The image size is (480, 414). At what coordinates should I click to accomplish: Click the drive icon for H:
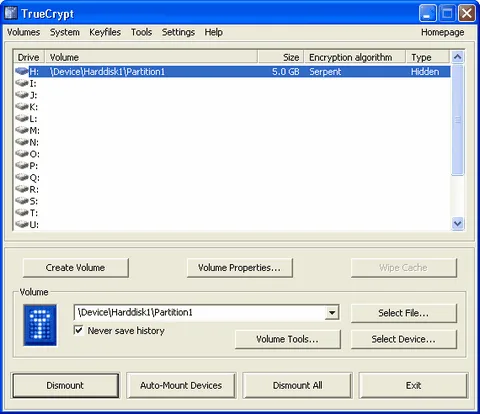22,71
